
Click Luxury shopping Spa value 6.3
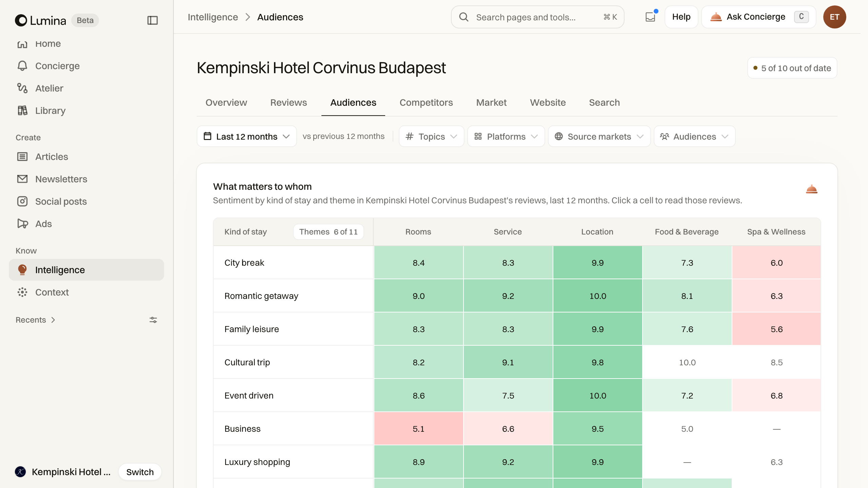point(776,462)
